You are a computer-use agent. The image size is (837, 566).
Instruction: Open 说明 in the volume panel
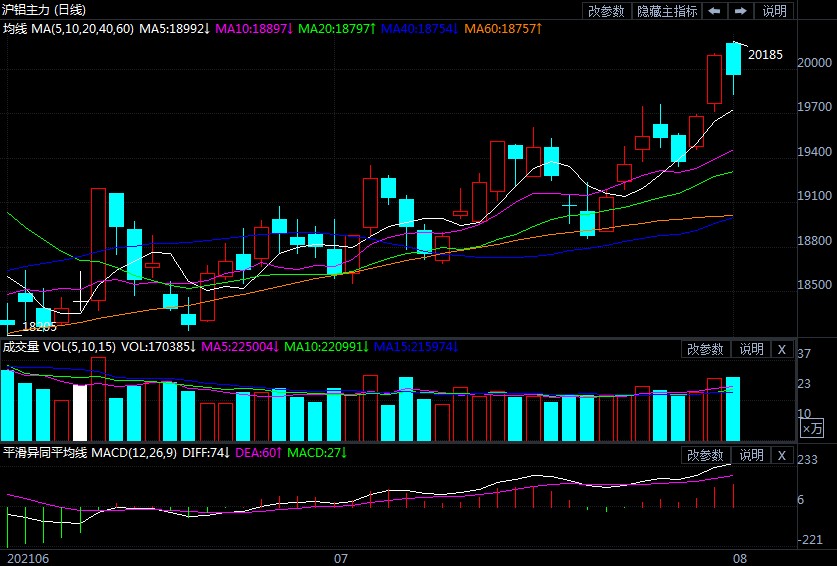[750, 349]
